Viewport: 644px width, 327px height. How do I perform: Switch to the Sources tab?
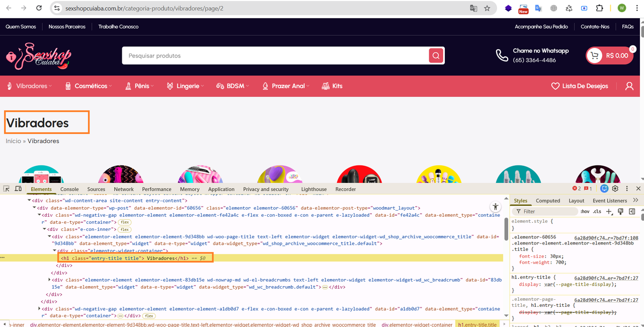(x=96, y=189)
